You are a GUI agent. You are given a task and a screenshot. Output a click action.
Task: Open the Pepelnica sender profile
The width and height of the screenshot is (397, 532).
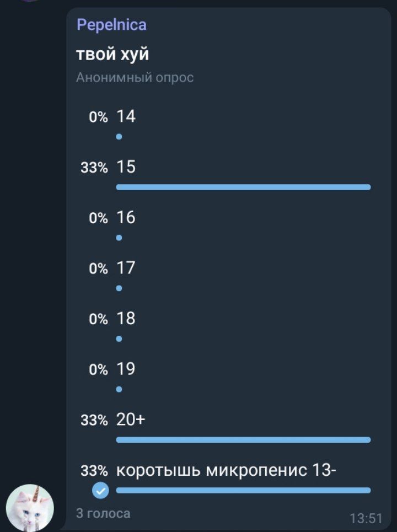[x=111, y=25]
